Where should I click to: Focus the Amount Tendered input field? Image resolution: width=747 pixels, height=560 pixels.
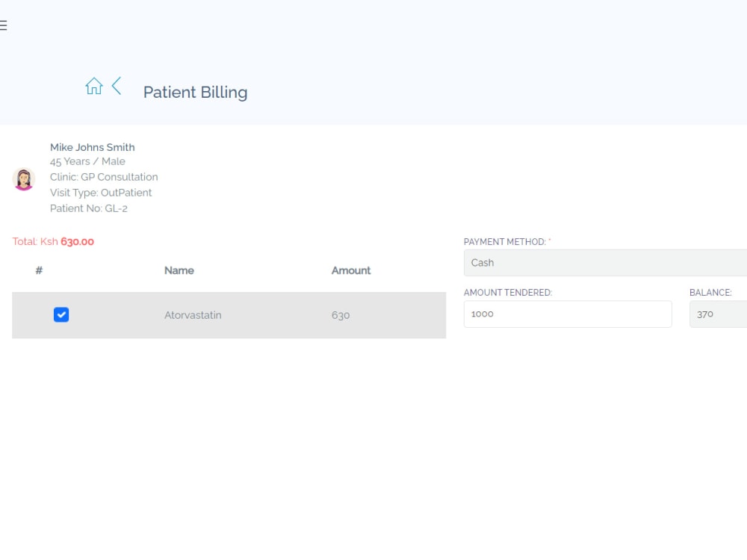coord(568,314)
